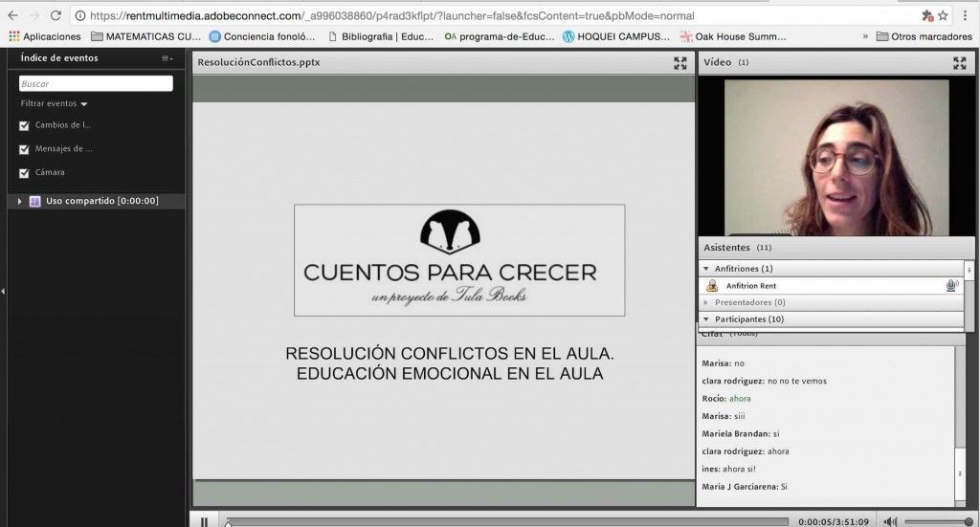
Task: Open the Otros marcadores folder
Action: pos(924,36)
